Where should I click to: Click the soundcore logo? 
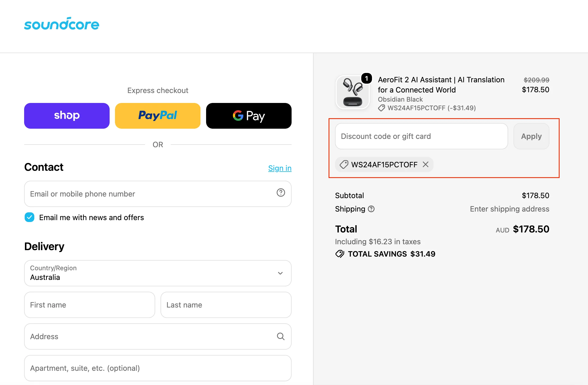point(62,24)
